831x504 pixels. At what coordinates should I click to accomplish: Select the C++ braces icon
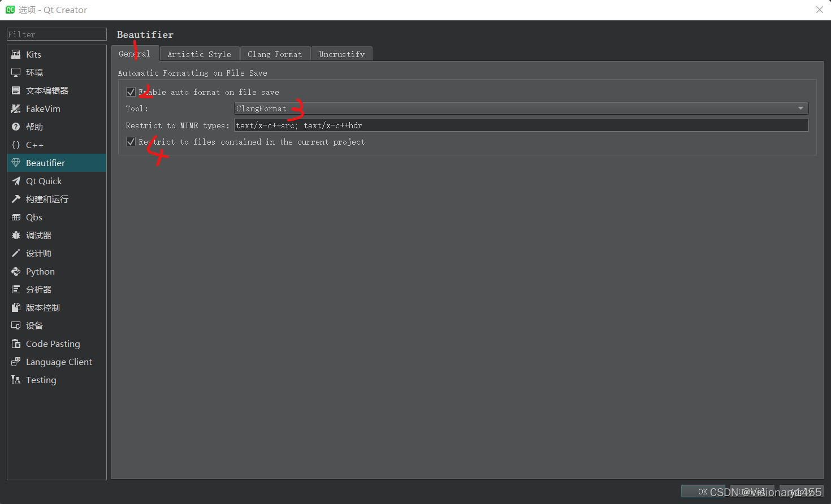coord(16,145)
